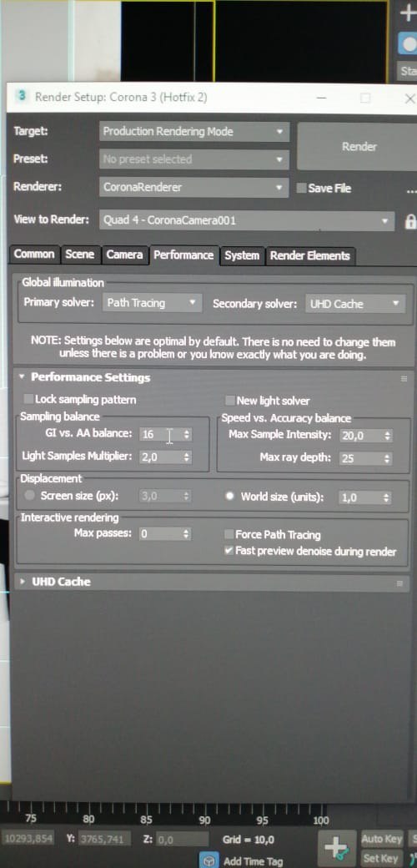Expand the UHD Cache rollout
417x868 pixels.
[x=23, y=581]
